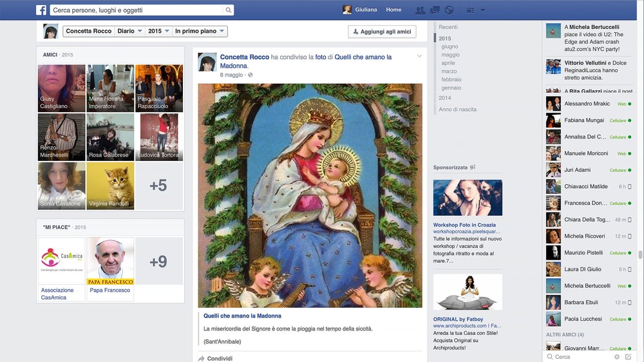The width and height of the screenshot is (644, 362).
Task: Click the Condividi share arrow icon
Action: 201,359
